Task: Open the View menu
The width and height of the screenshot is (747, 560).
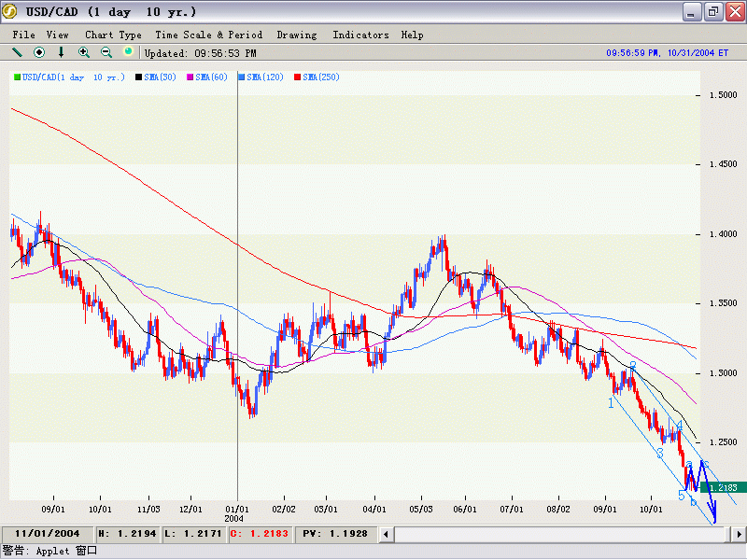Action: click(58, 35)
